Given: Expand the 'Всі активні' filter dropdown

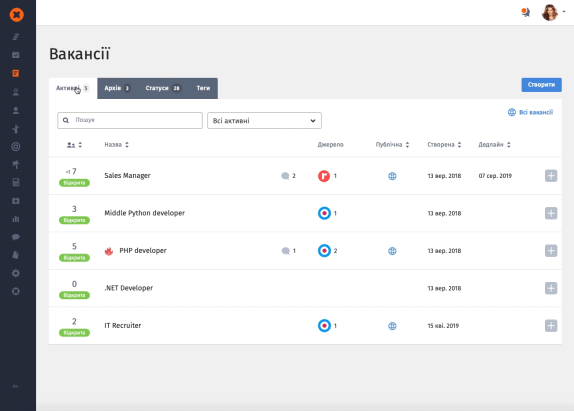Looking at the screenshot, I should point(264,120).
